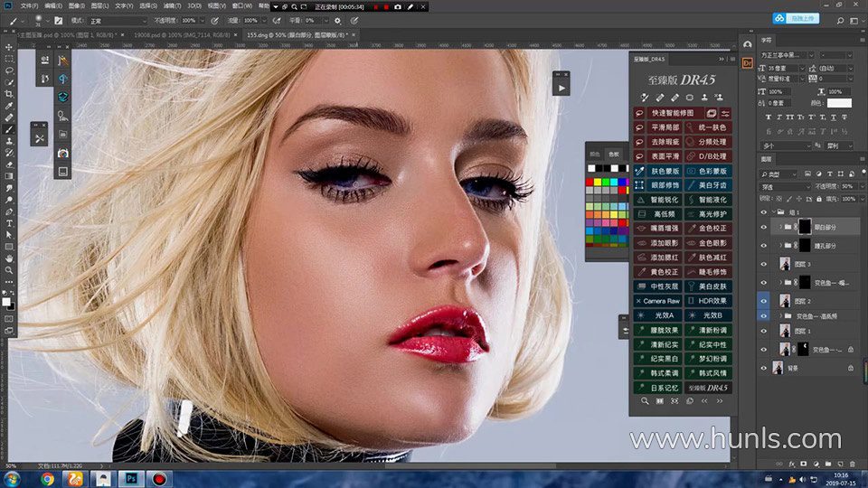Select the Horizontal Type tool
This screenshot has height=488, width=868.
(9, 223)
